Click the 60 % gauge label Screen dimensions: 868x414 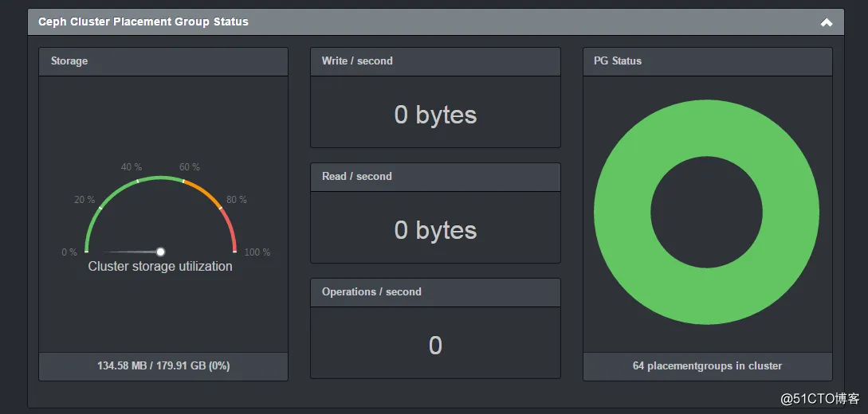tap(190, 167)
